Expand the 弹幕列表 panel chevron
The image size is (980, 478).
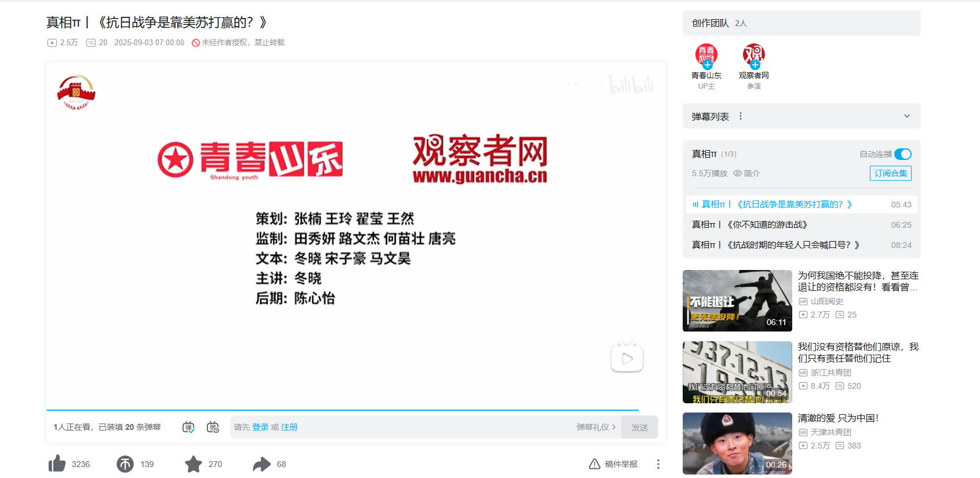[907, 116]
